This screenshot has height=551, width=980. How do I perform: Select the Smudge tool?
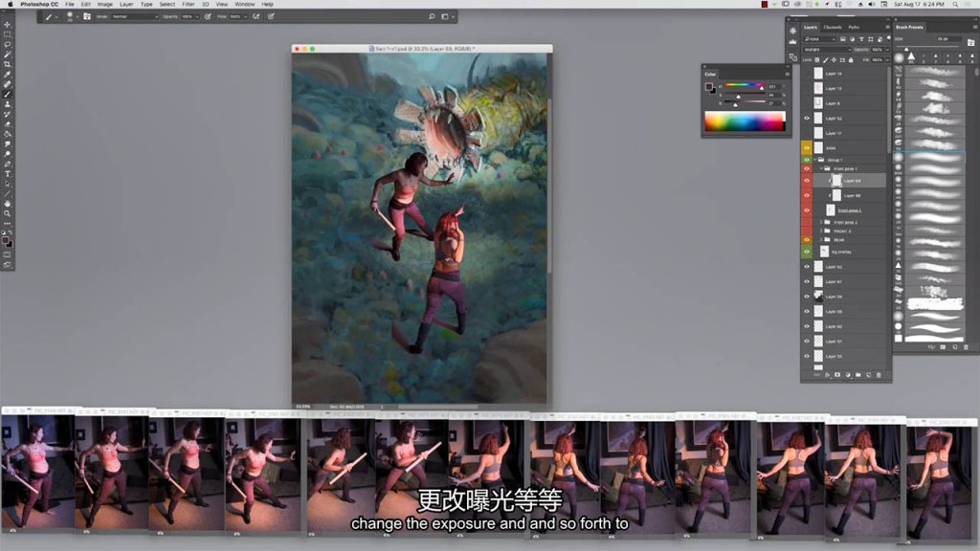8,144
